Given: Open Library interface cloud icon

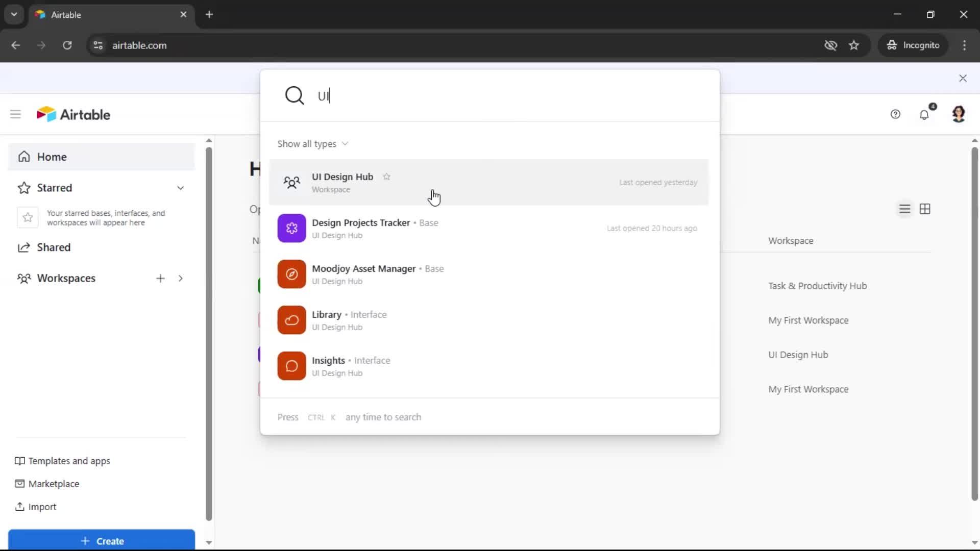Looking at the screenshot, I should pos(291,320).
